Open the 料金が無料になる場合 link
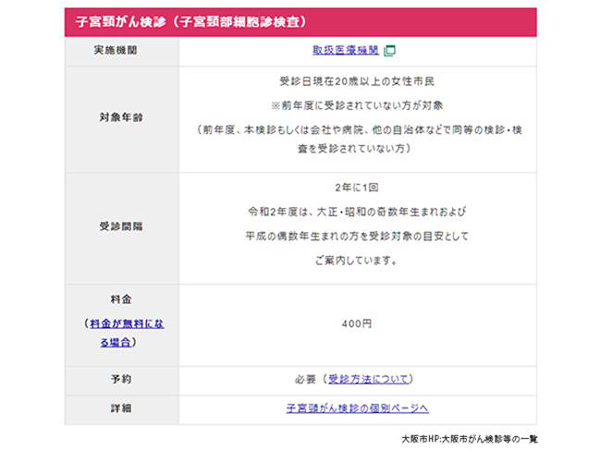 pyautogui.click(x=127, y=333)
